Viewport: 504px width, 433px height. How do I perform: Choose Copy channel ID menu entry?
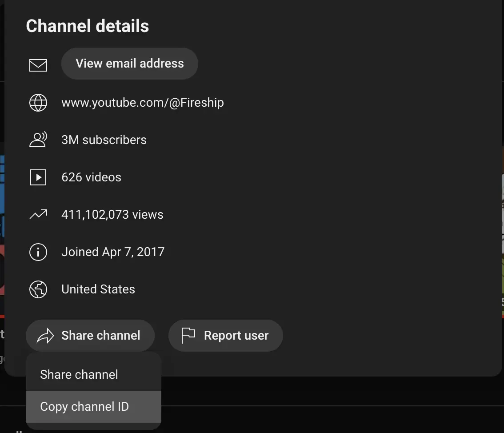pyautogui.click(x=93, y=407)
